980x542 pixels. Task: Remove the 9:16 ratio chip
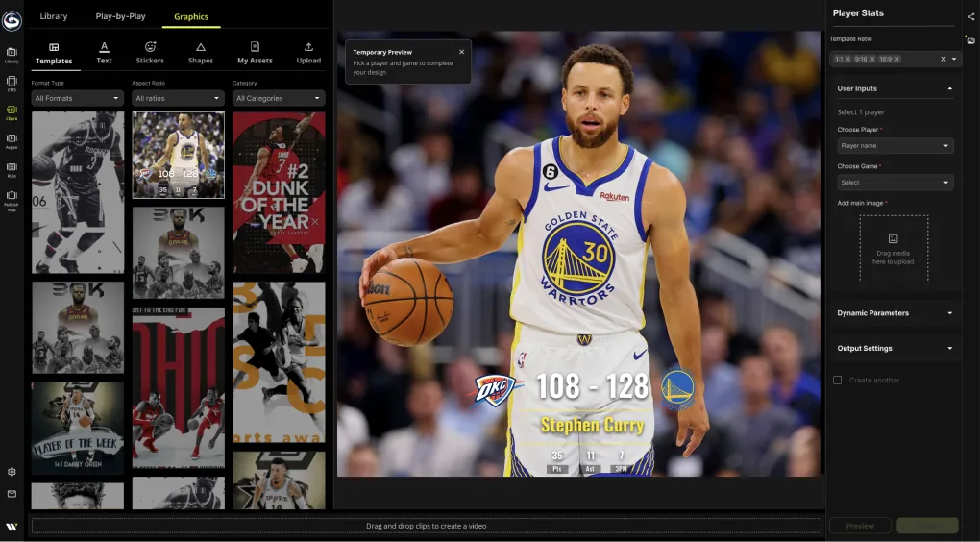[872, 59]
